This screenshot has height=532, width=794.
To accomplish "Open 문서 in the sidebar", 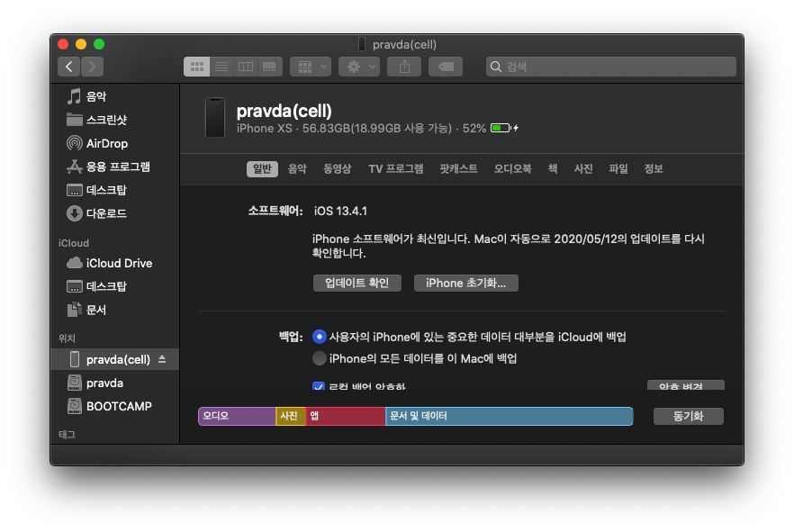I will tap(86, 310).
